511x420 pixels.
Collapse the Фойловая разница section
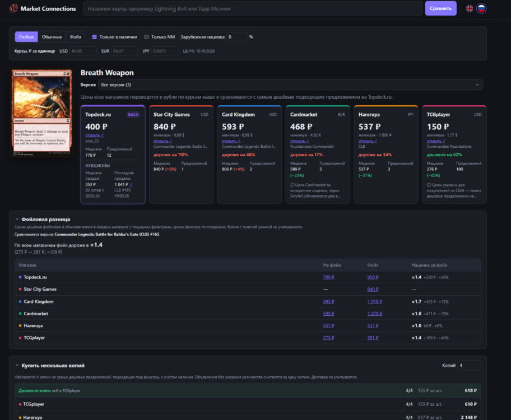[17, 220]
